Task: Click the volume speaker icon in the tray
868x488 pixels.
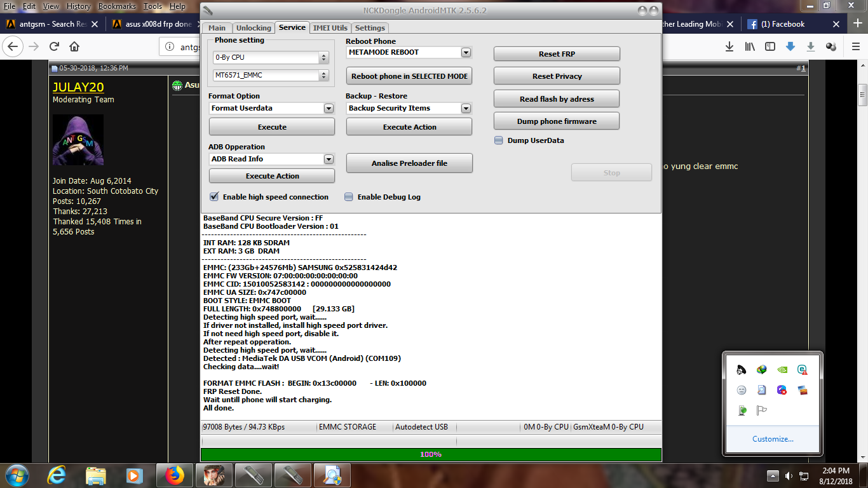Action: tap(789, 475)
